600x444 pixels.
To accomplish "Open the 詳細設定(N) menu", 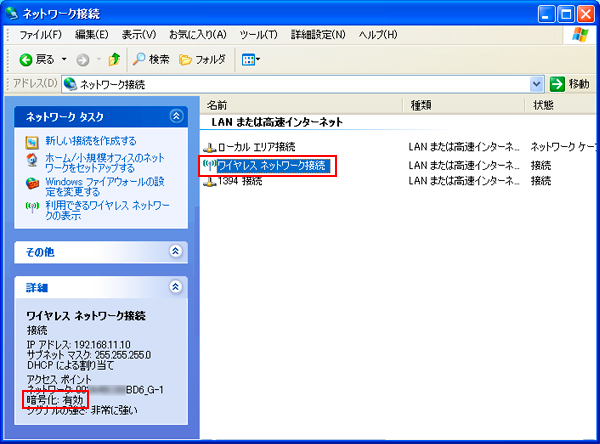I will [x=318, y=35].
